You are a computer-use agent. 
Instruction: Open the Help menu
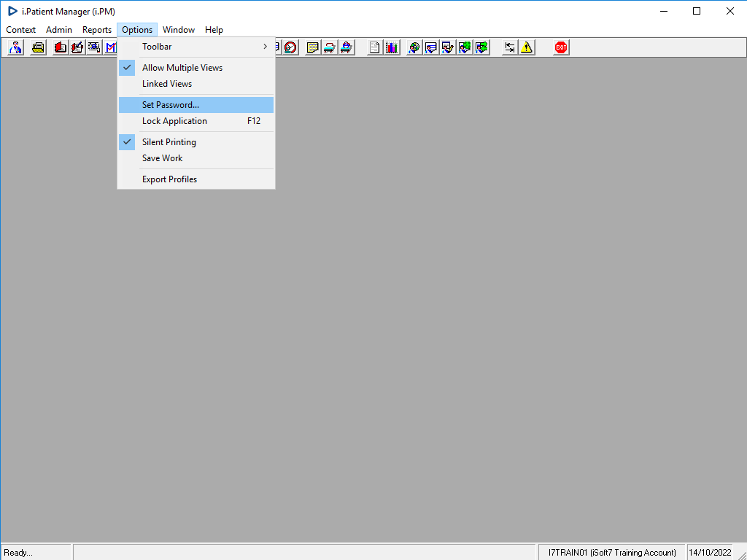tap(214, 29)
